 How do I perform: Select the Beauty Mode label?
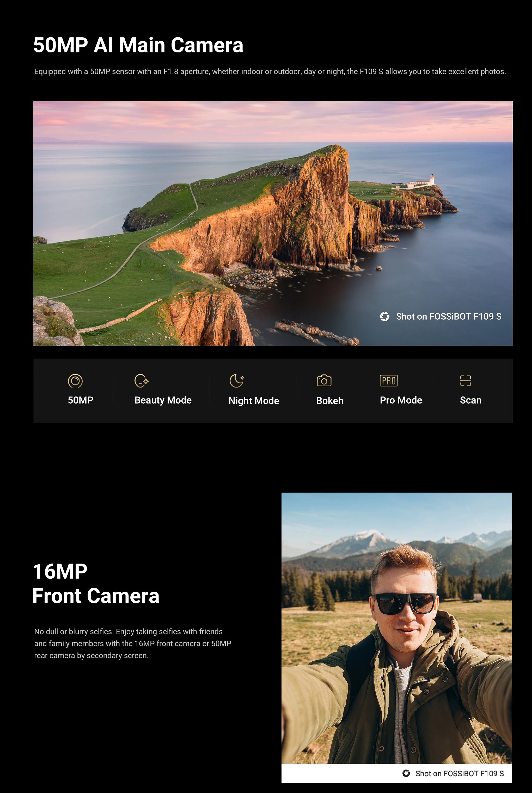163,400
